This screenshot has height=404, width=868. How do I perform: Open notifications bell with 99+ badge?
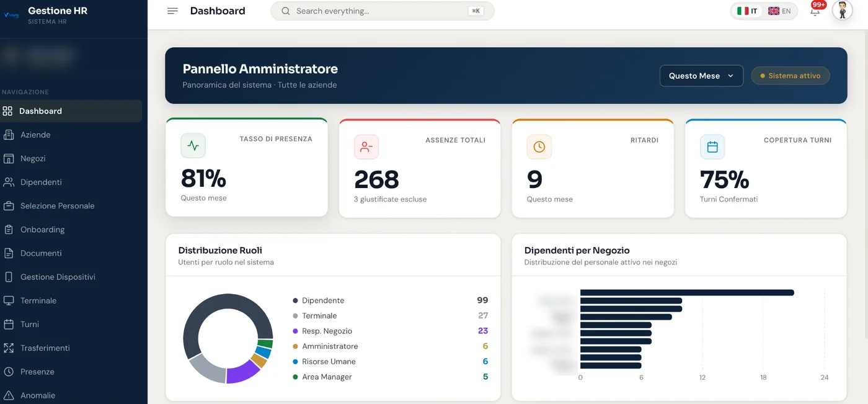[815, 11]
